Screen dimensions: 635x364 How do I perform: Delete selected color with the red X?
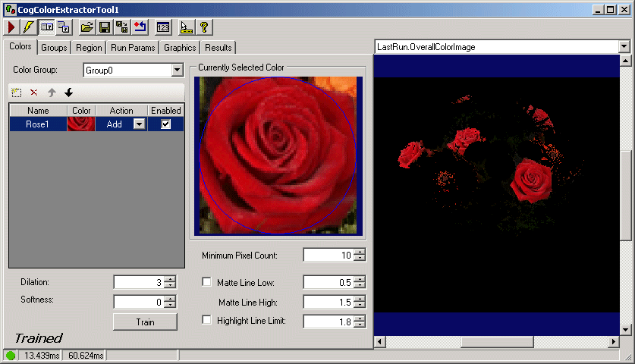click(x=34, y=93)
